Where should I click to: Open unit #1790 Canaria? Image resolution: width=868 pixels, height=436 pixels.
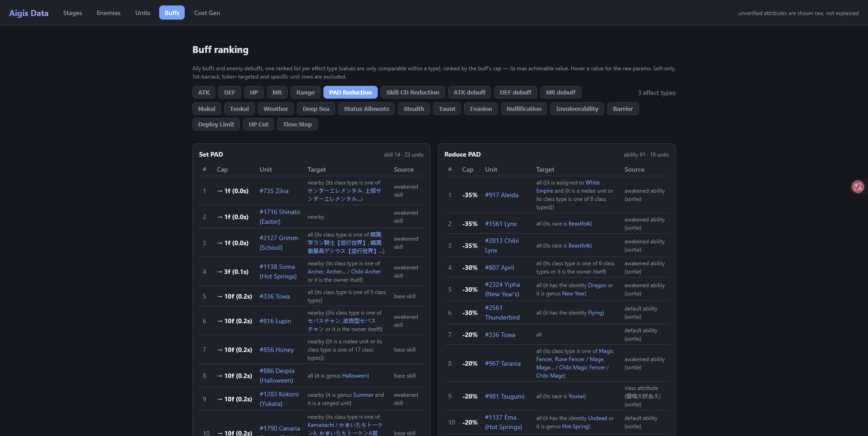(280, 428)
